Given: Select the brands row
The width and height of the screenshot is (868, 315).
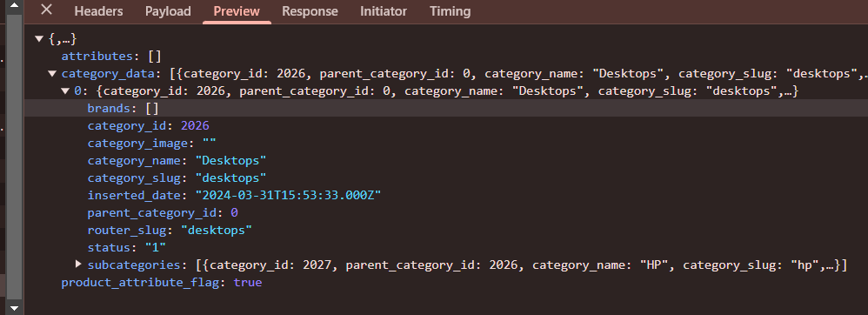Looking at the screenshot, I should (x=446, y=109).
